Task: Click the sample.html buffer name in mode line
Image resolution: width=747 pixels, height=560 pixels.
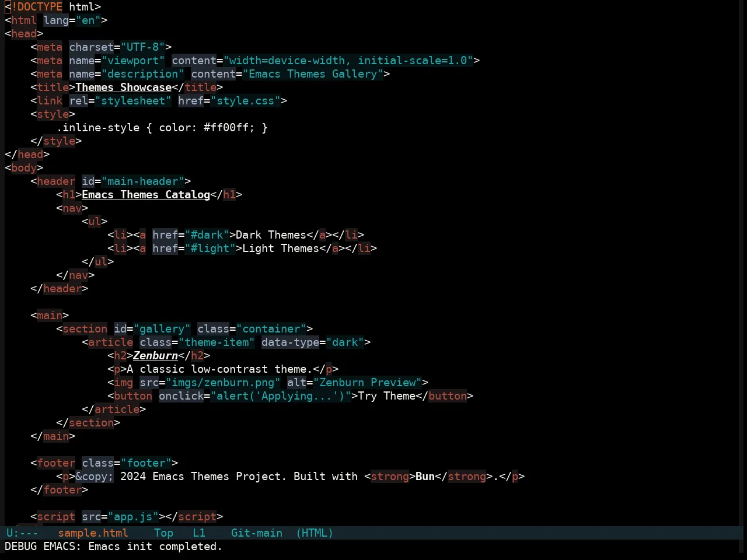Action: click(x=93, y=533)
